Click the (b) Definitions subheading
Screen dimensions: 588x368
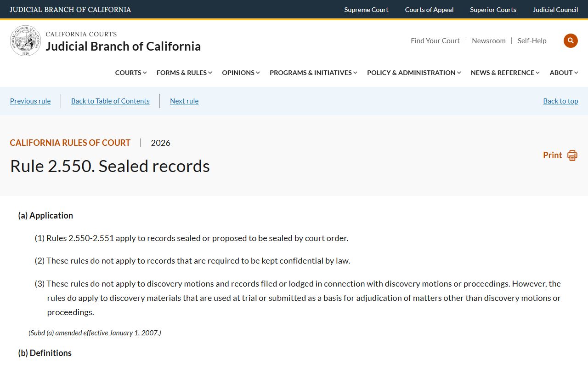click(x=45, y=353)
